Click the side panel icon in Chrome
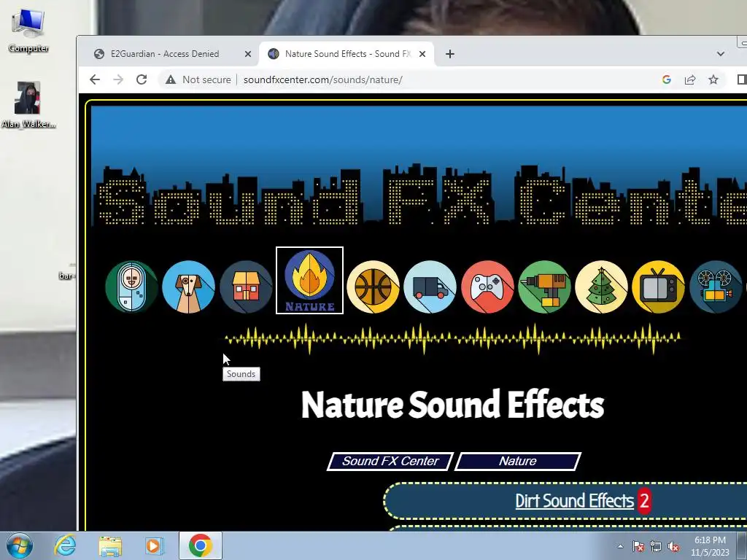Viewport: 747px width, 560px height. coord(742,79)
